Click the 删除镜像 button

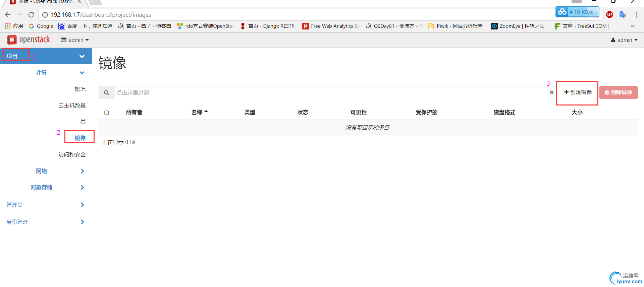619,92
